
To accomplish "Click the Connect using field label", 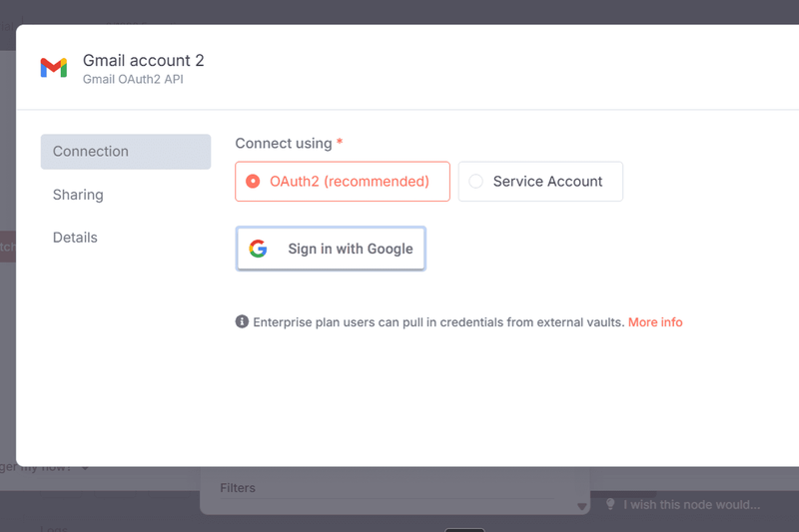I will 284,144.
